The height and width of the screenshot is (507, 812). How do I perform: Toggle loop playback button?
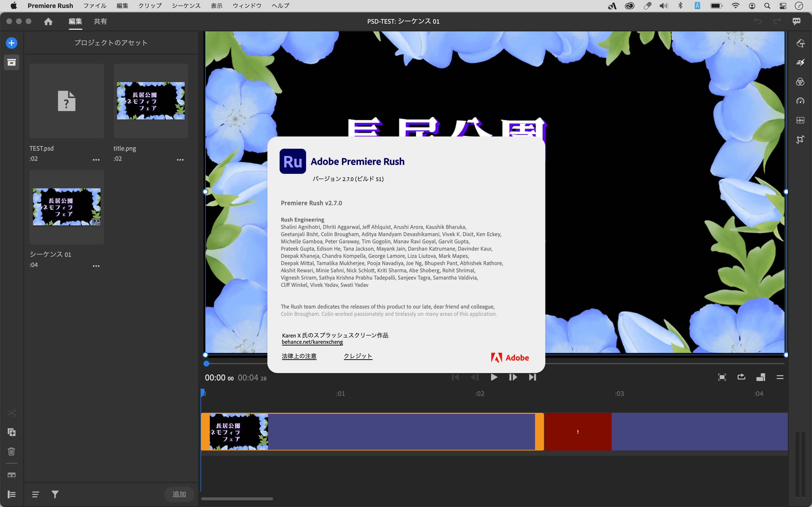tap(741, 377)
